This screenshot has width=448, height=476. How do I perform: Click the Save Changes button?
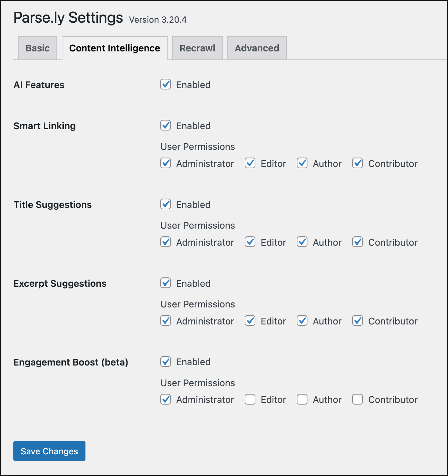point(49,451)
